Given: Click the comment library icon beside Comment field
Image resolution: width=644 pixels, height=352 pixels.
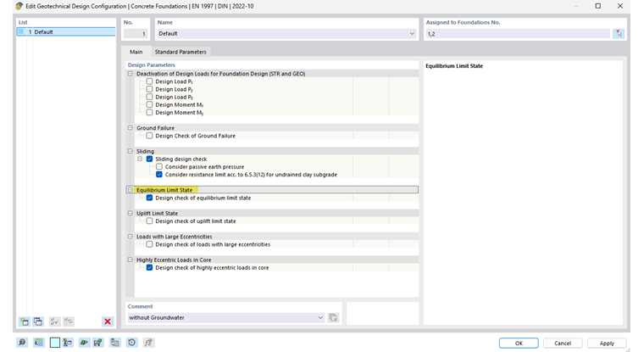Looking at the screenshot, I should coord(334,317).
